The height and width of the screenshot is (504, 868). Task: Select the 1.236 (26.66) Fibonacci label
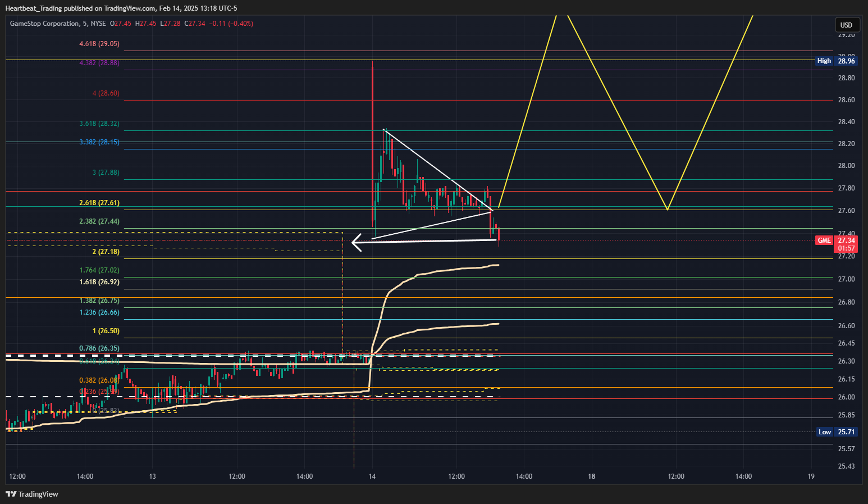[99, 312]
